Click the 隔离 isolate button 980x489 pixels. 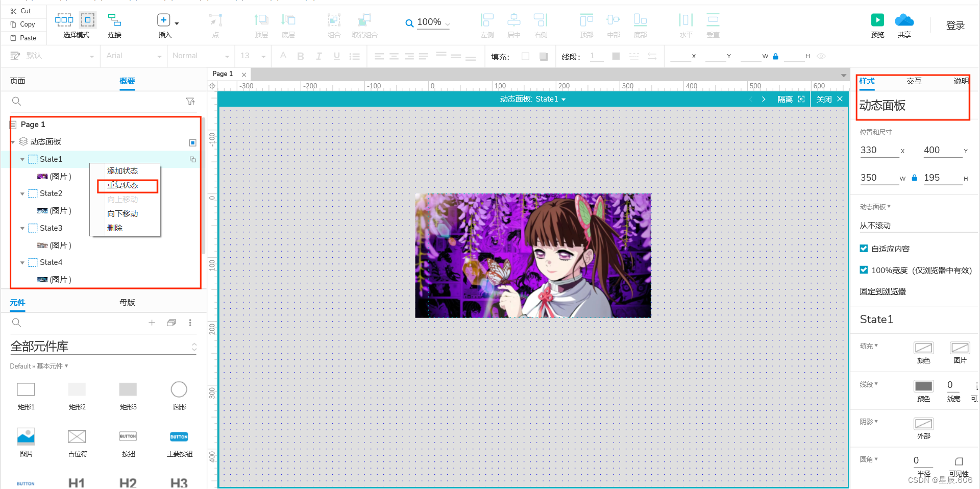791,99
